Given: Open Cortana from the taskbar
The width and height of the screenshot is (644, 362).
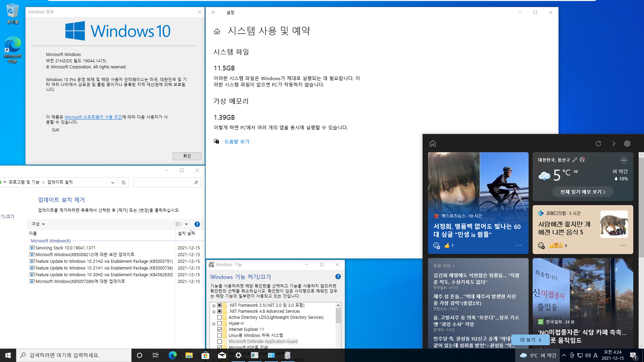Looking at the screenshot, I should 140,355.
